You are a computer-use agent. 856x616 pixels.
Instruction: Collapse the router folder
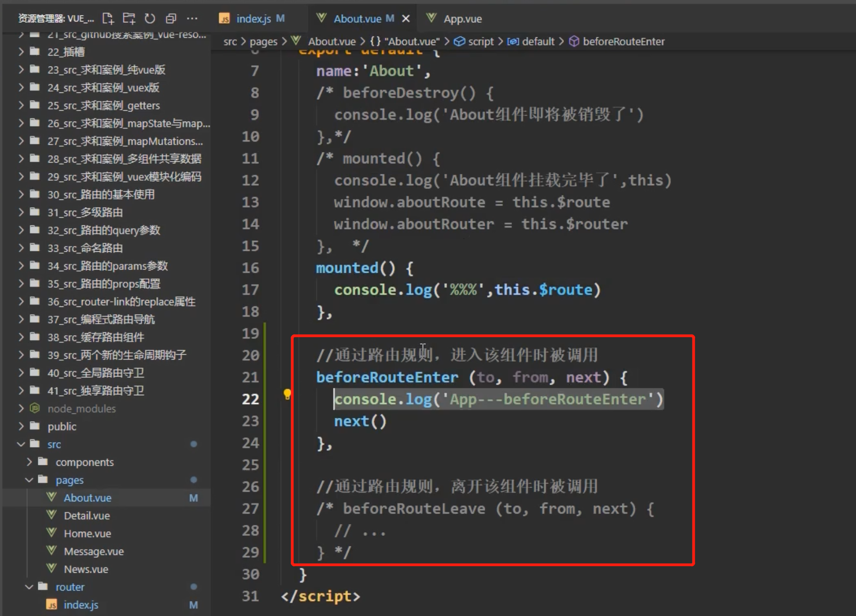(29, 587)
